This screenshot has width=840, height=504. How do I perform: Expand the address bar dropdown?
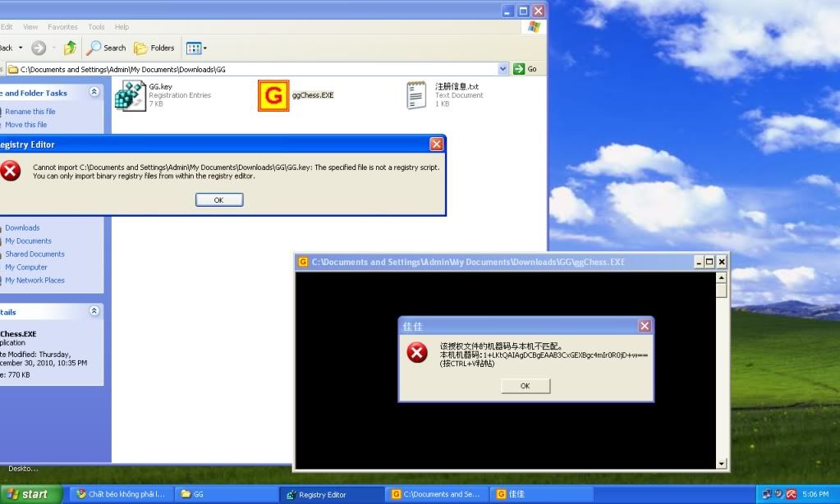[x=503, y=69]
